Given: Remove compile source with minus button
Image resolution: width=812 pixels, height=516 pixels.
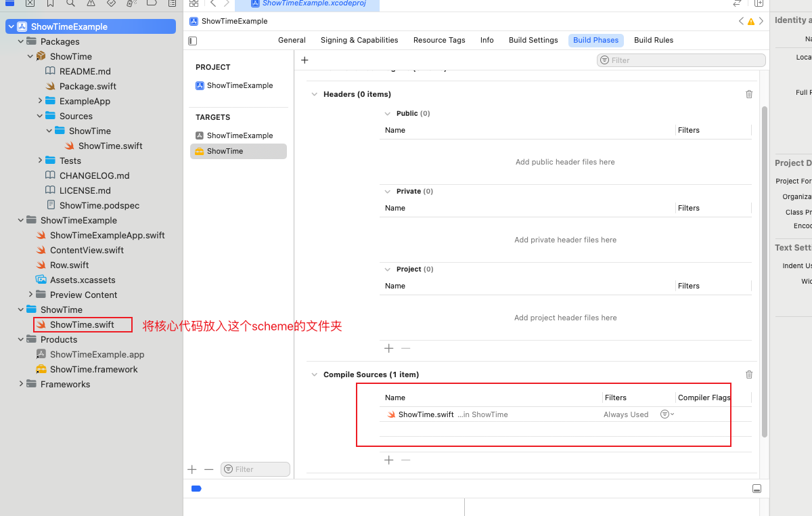Looking at the screenshot, I should pyautogui.click(x=406, y=460).
